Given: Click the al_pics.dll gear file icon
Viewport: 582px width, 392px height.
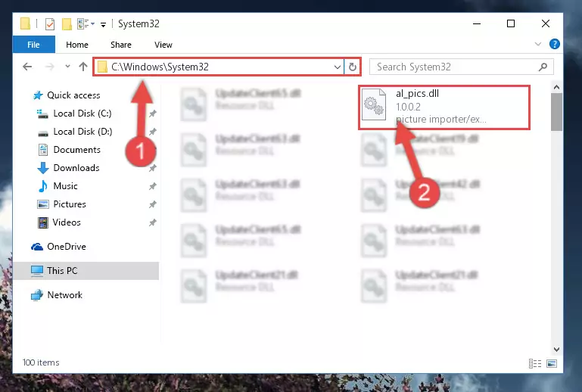Looking at the screenshot, I should (374, 104).
